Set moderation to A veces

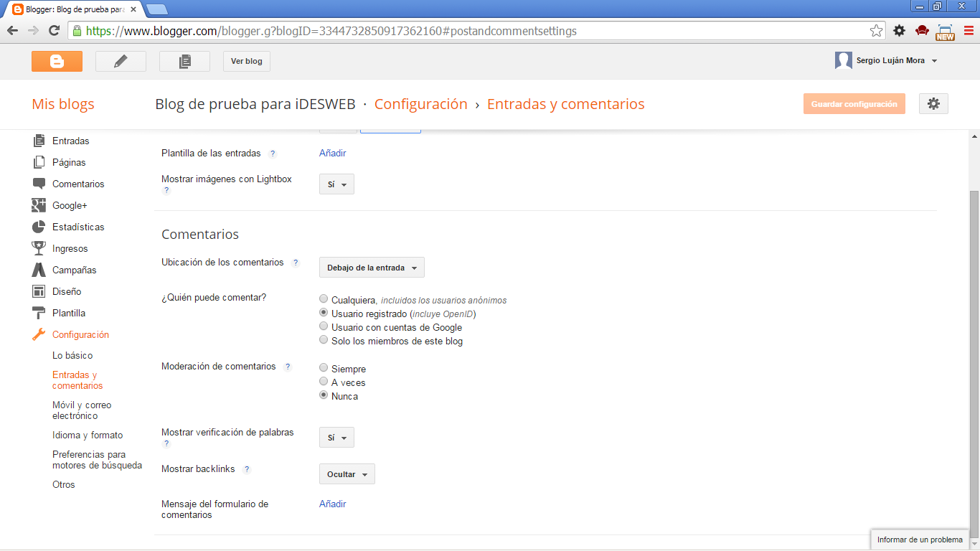324,382
